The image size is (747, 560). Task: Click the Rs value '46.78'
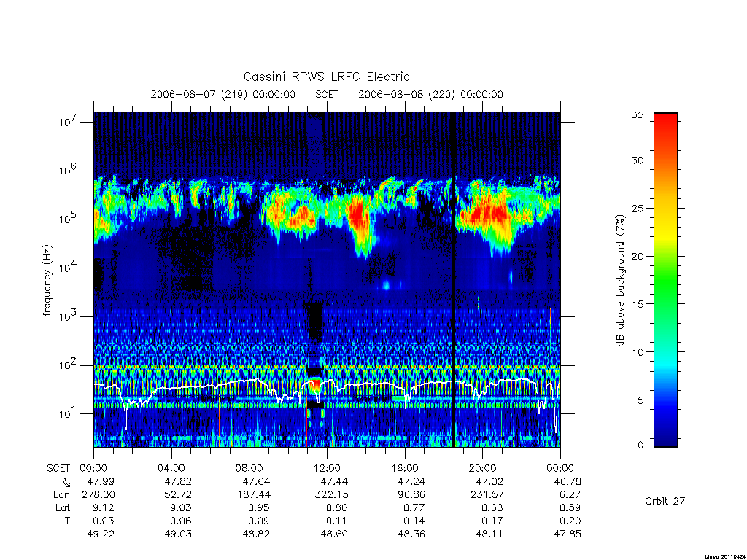568,481
